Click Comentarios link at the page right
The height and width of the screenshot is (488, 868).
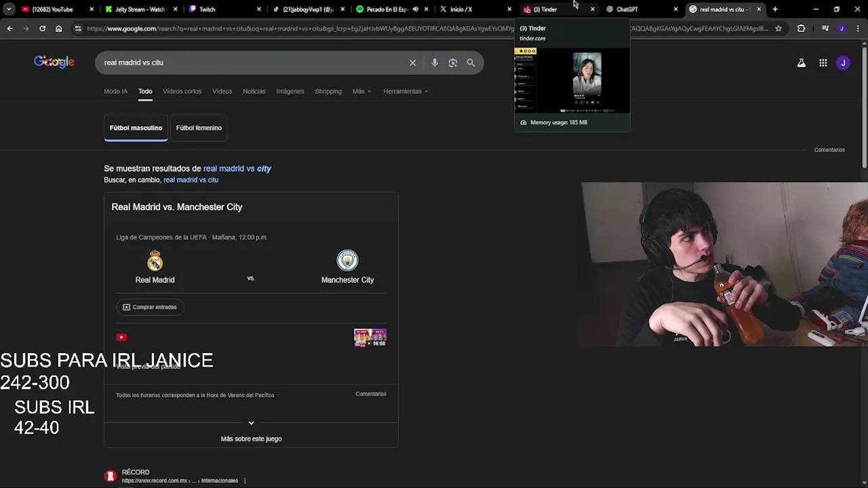click(829, 150)
